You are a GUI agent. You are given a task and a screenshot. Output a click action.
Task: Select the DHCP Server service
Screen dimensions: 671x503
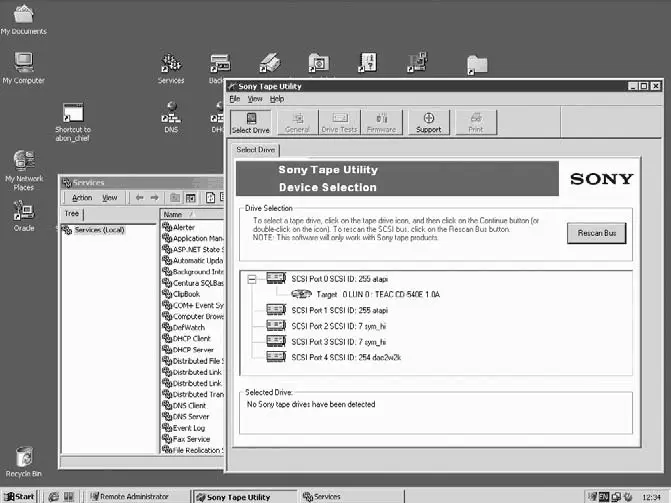click(188, 350)
